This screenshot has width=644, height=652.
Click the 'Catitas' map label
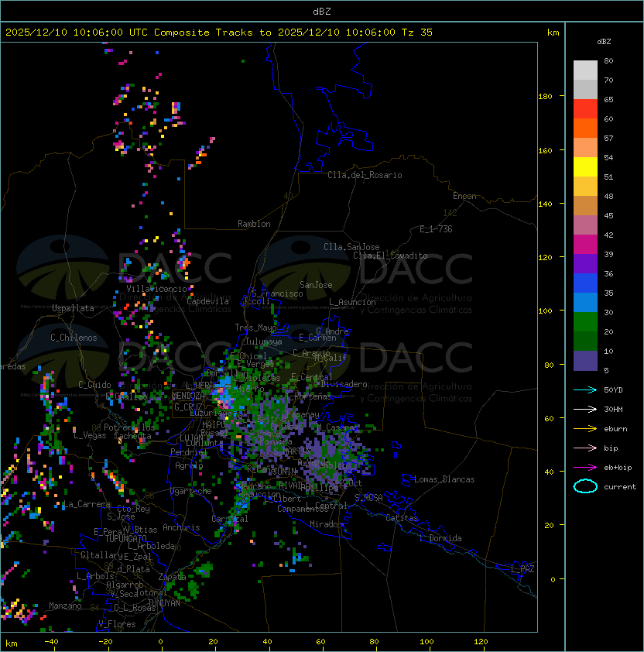point(402,518)
